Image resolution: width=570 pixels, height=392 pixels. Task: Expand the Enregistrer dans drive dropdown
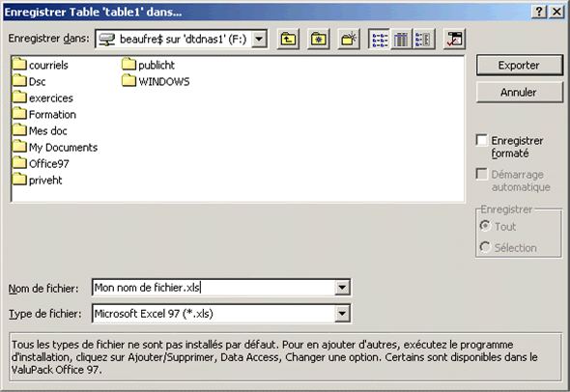click(x=260, y=39)
